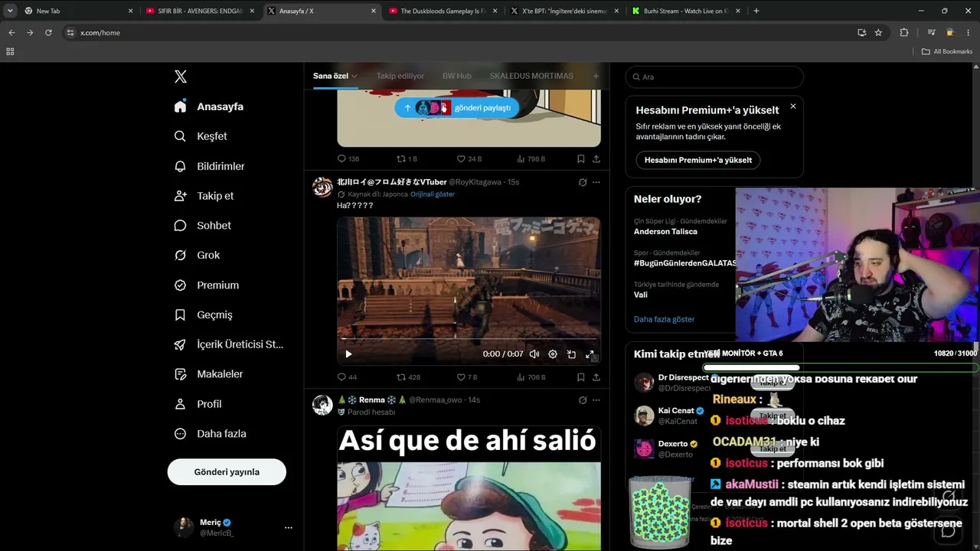Reload the current page
This screenshot has width=980, height=551.
coord(48,33)
